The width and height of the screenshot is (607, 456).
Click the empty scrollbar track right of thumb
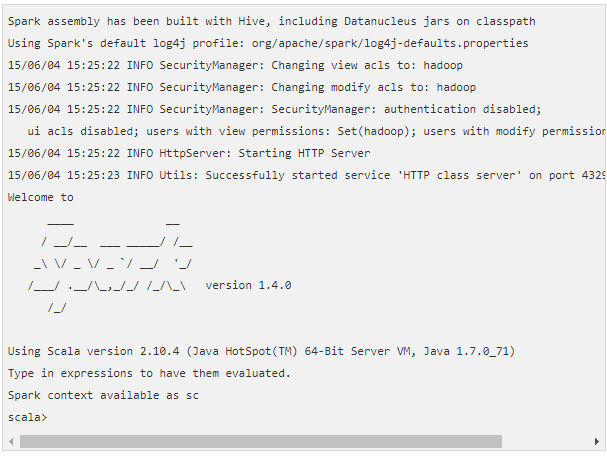tap(547, 441)
